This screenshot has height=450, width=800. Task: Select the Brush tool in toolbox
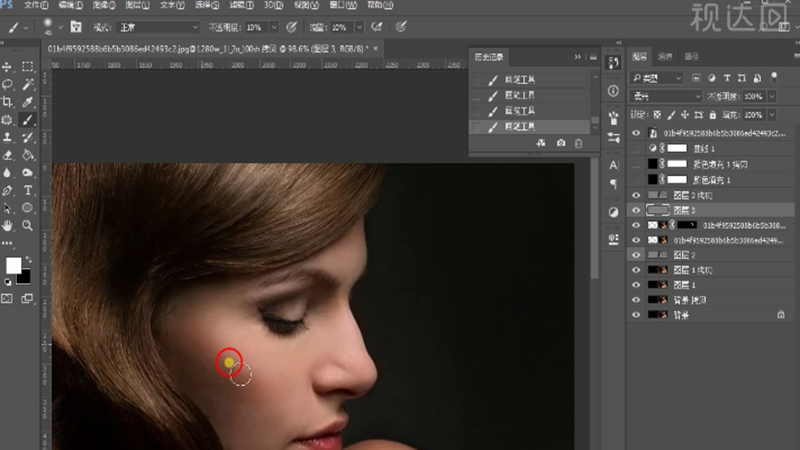pyautogui.click(x=28, y=120)
